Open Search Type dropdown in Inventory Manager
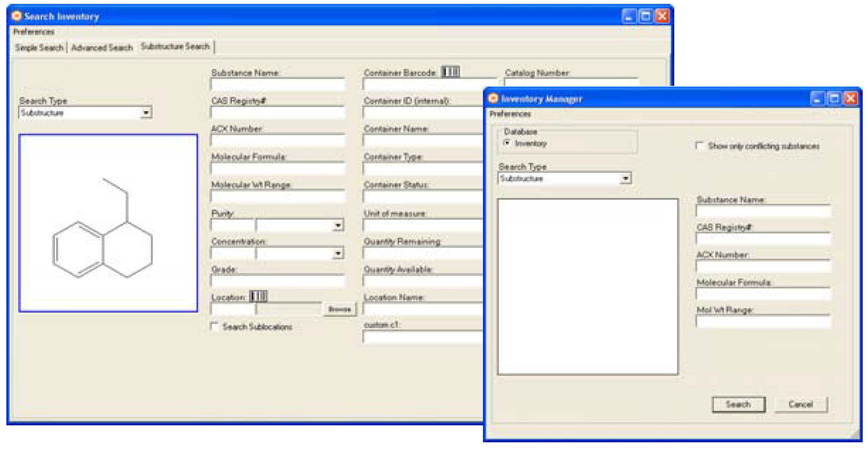Viewport: 868px width, 449px height. [x=625, y=178]
